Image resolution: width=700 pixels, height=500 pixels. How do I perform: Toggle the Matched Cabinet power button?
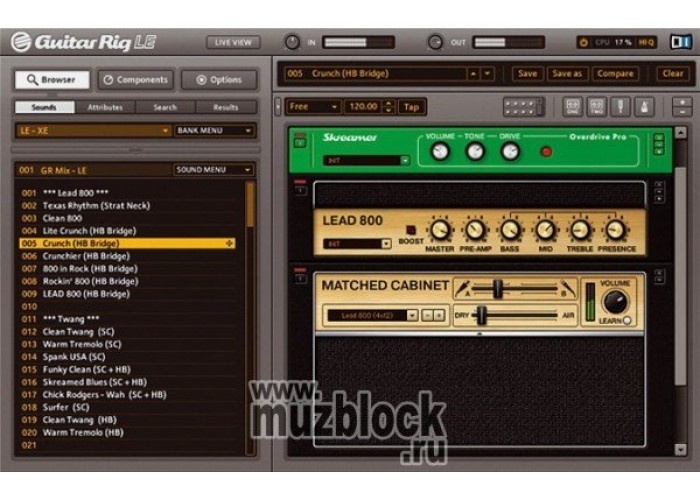pyautogui.click(x=300, y=277)
